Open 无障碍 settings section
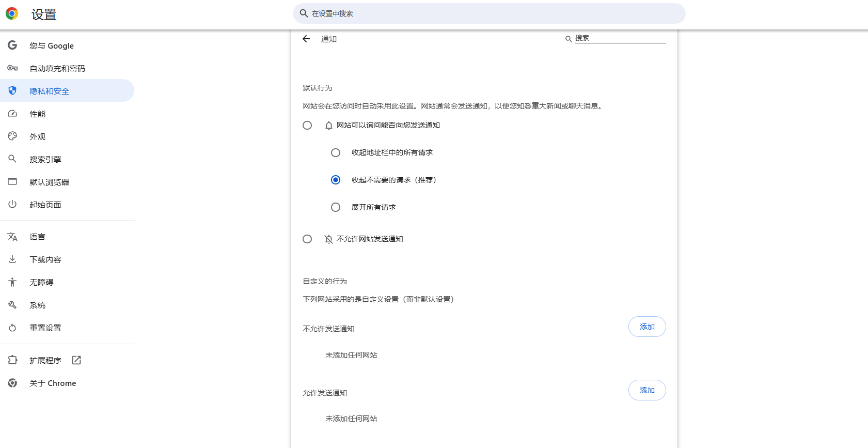The width and height of the screenshot is (868, 448). [x=67, y=282]
